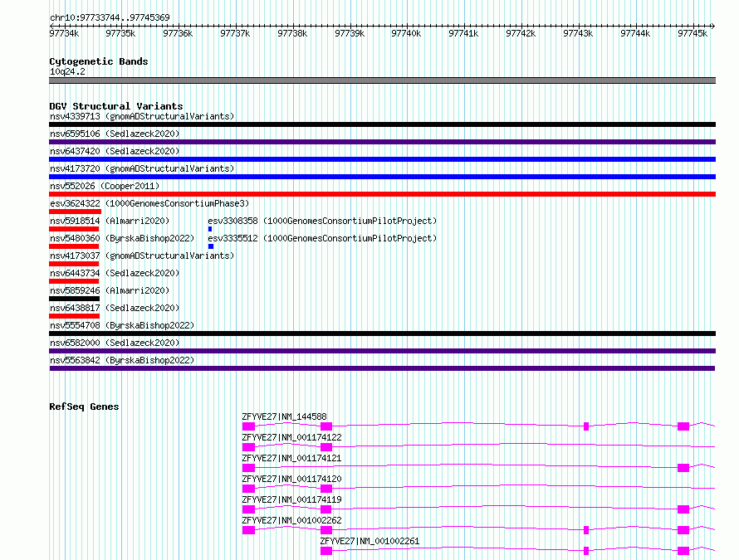Click the 10q24.2 band label
This screenshot has width=739, height=560.
point(67,71)
